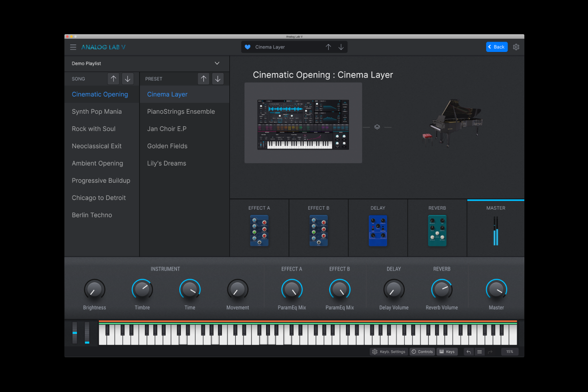Viewport: 588px width, 392px height.
Task: Click the layer stack icon between instruments
Action: pyautogui.click(x=377, y=127)
